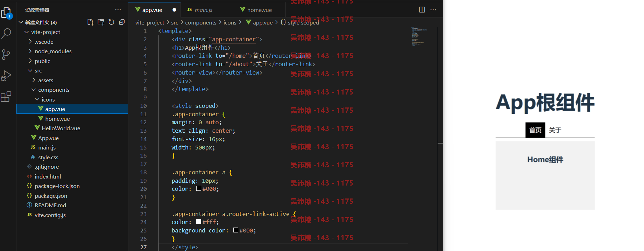Click the 资源管理器 panel title
The image size is (644, 251).
[37, 10]
